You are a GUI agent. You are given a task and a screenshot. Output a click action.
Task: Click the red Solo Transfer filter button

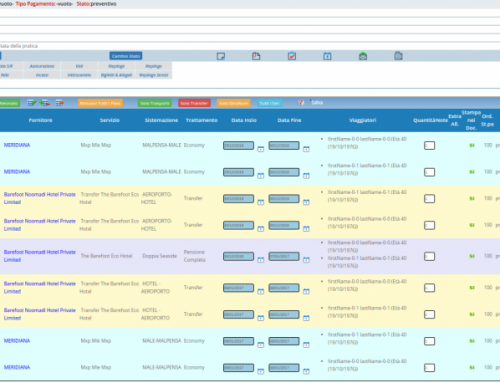point(194,103)
